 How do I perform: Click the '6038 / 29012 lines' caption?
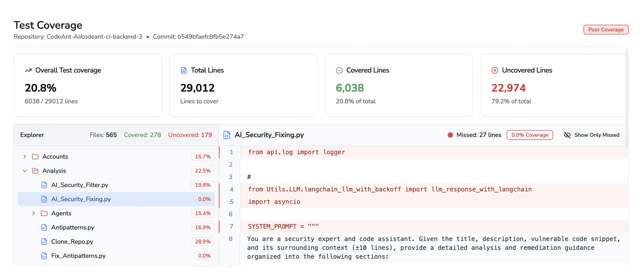51,101
